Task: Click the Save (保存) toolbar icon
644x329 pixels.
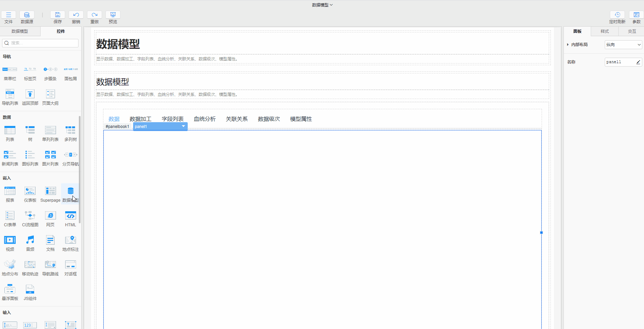Action: 58,15
